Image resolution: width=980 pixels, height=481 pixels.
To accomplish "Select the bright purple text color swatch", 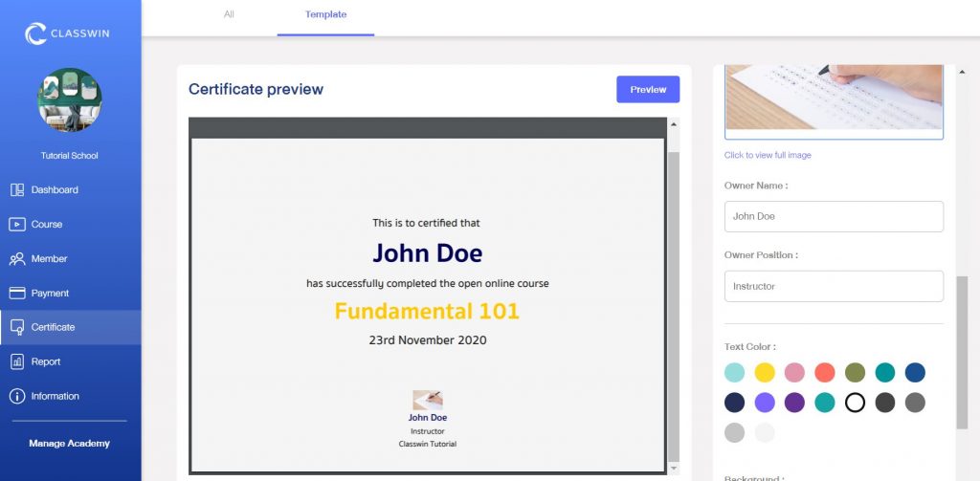I will (x=765, y=403).
